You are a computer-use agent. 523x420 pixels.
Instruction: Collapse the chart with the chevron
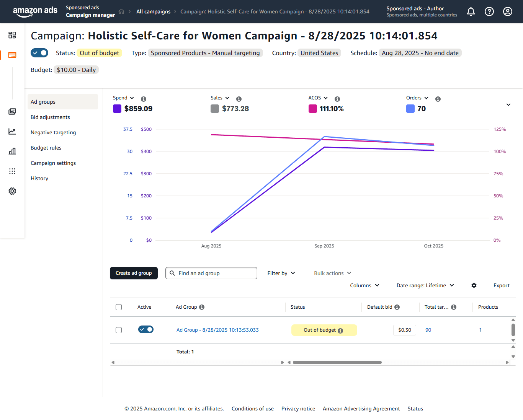click(x=508, y=105)
